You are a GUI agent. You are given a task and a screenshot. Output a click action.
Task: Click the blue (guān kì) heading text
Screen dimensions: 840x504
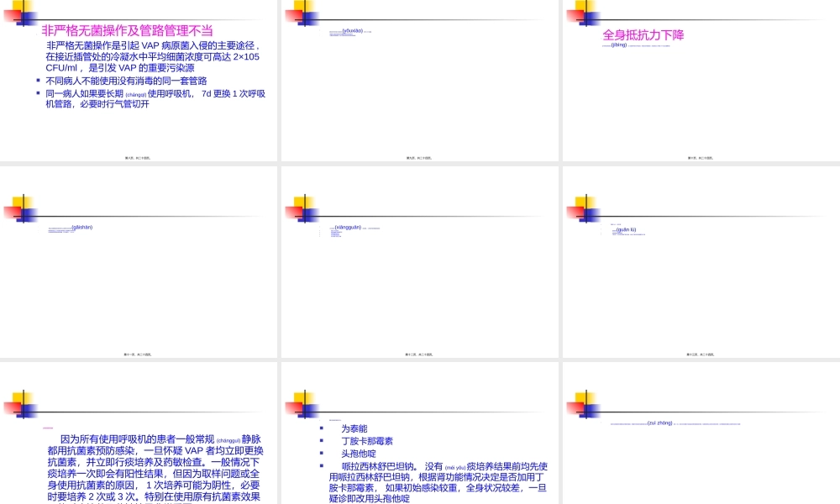[624, 228]
